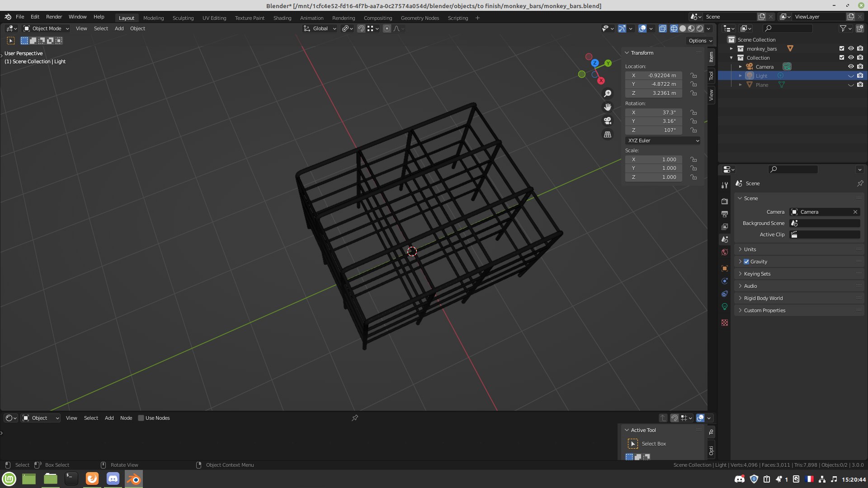The height and width of the screenshot is (488, 868).
Task: Open viewport Add menu
Action: (119, 28)
